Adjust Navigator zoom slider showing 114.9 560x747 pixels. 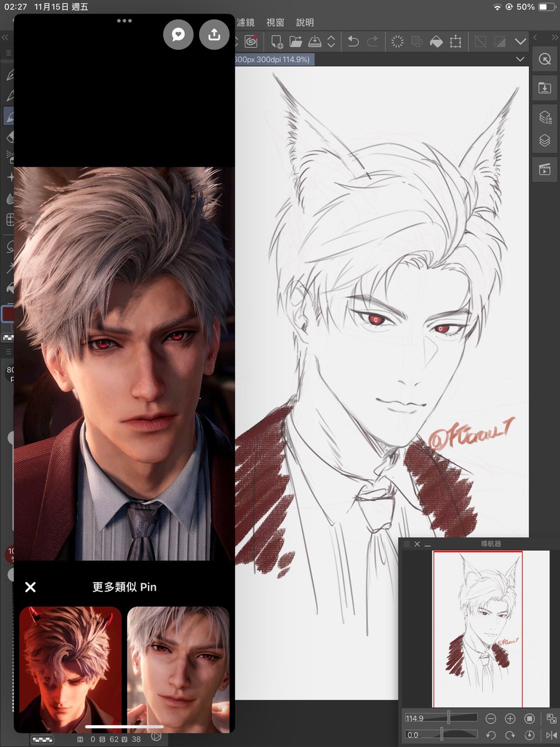[441, 718]
